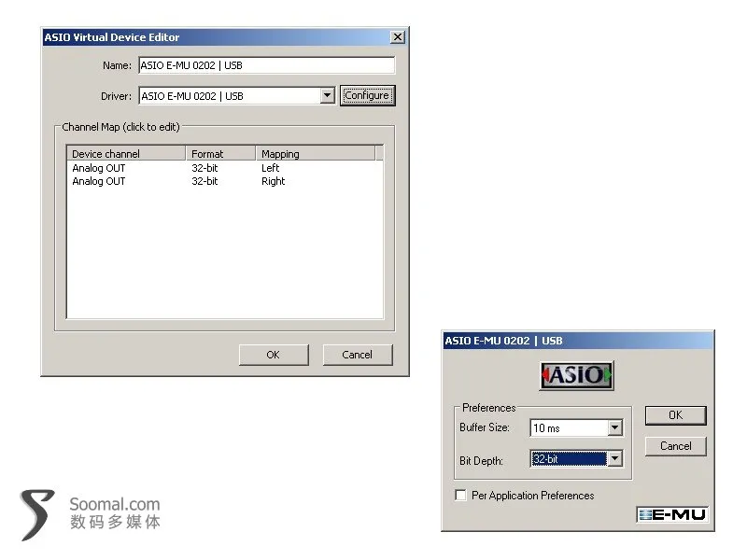The image size is (747, 560).
Task: Click Cancel in ASIO Virtual Device Editor
Action: point(358,355)
